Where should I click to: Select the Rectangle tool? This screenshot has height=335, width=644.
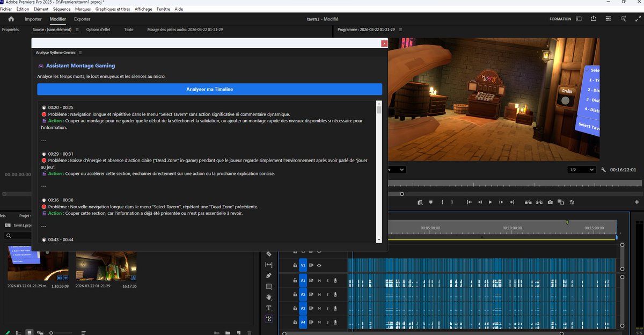point(269,287)
